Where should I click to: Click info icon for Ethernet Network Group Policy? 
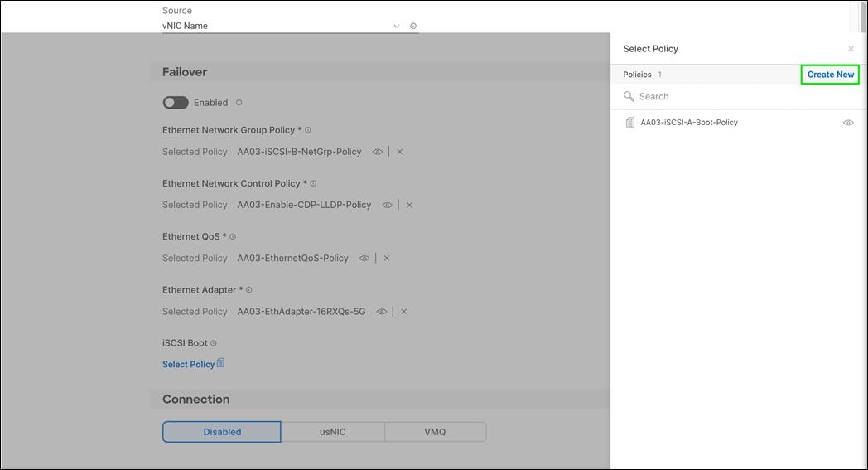point(308,130)
